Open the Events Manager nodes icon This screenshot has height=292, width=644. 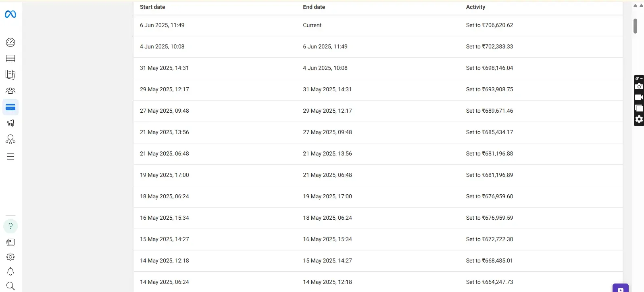(x=10, y=139)
